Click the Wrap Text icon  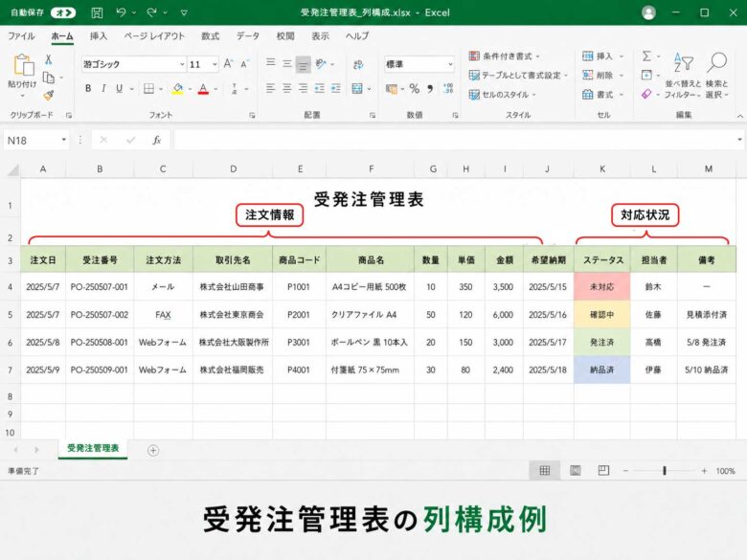[358, 64]
